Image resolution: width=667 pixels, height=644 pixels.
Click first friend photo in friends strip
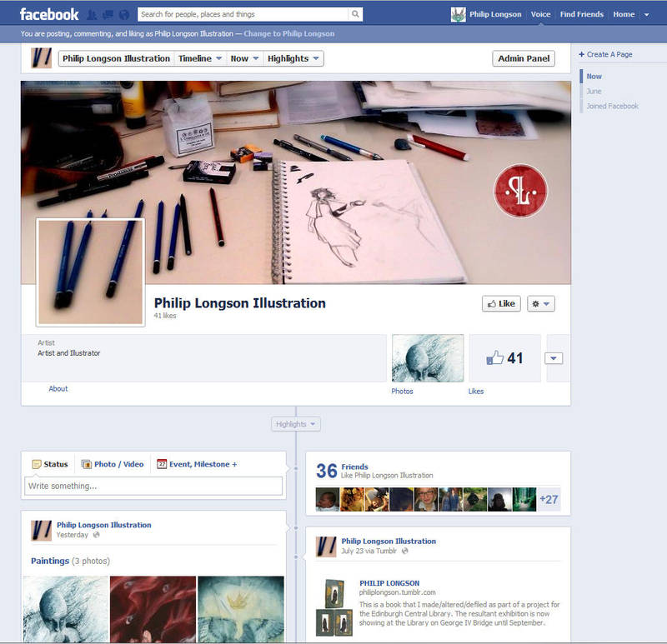point(328,500)
